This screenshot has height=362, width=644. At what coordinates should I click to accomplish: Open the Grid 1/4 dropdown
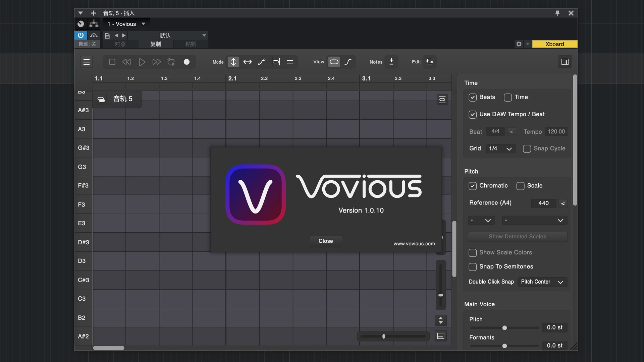click(x=500, y=148)
